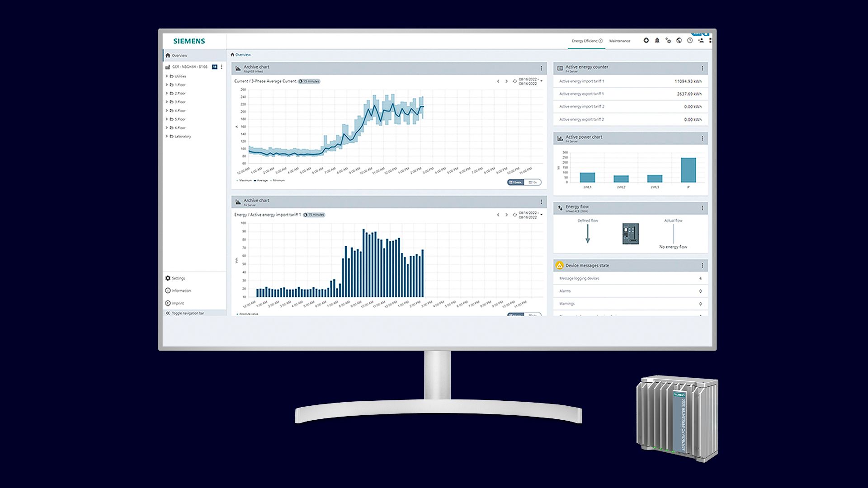Viewport: 868px width, 488px height.
Task: Expand the 1.Floor tree node
Action: point(166,84)
